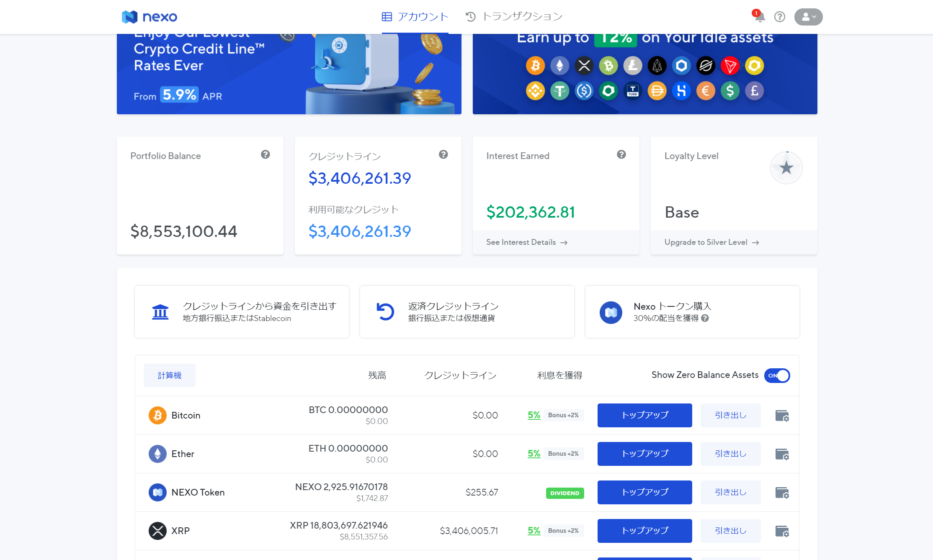The width and height of the screenshot is (933, 560).
Task: Click Ether Bonus +2% badge
Action: click(563, 454)
